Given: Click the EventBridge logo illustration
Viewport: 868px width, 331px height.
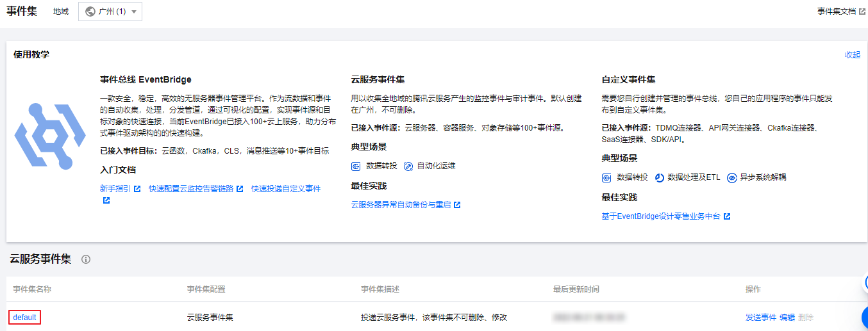Looking at the screenshot, I should [50, 138].
